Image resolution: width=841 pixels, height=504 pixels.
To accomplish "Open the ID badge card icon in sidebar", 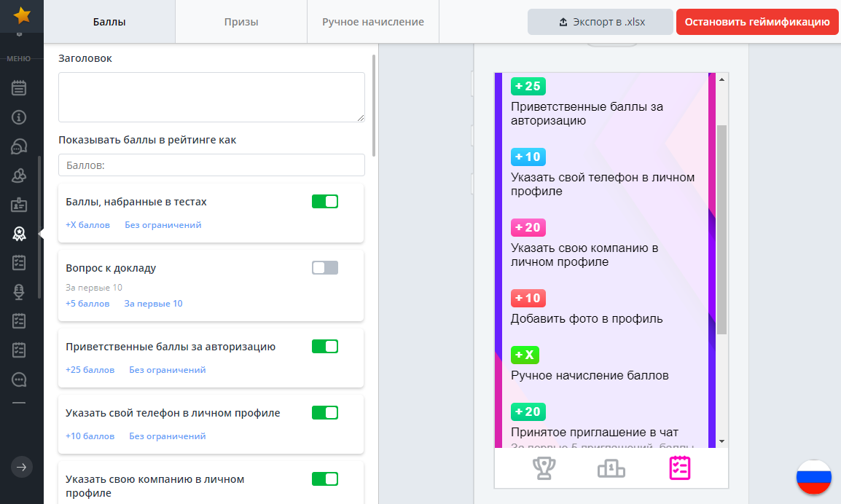I will click(19, 205).
